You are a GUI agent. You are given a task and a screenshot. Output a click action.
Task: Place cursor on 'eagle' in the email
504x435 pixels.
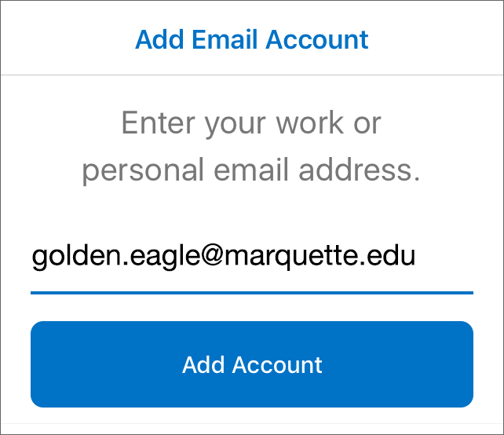pos(145,258)
